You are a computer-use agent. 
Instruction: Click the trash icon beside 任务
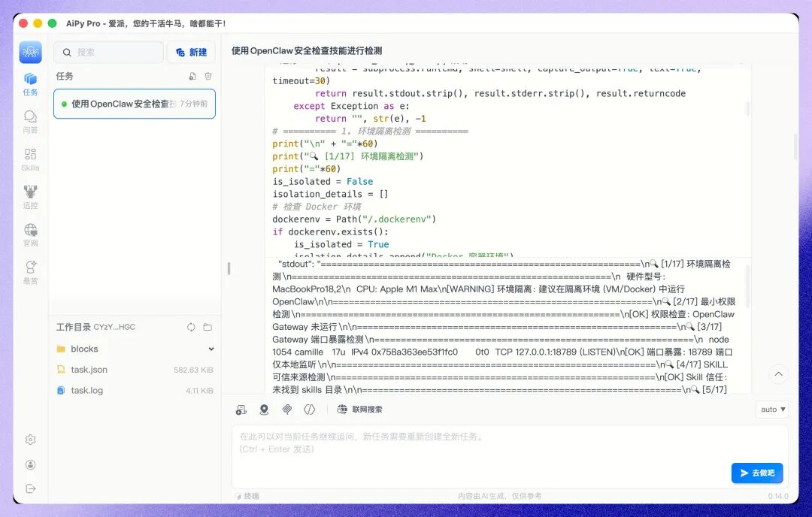[208, 76]
